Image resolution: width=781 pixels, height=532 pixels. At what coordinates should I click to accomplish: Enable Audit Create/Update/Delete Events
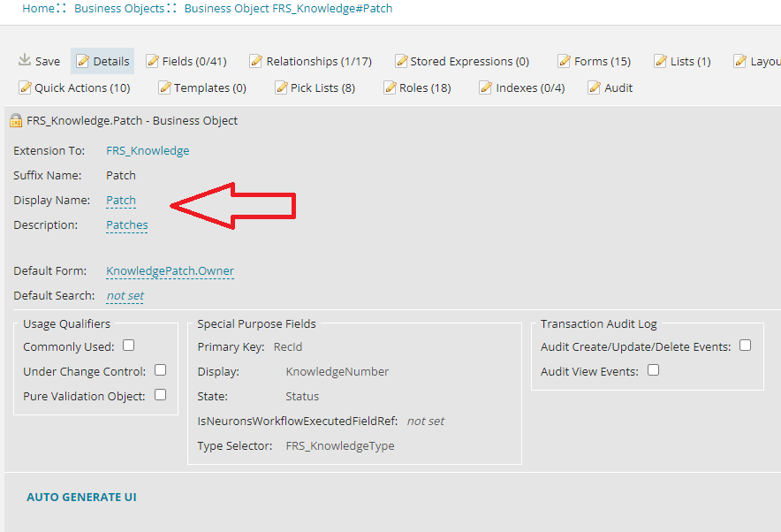(x=745, y=346)
